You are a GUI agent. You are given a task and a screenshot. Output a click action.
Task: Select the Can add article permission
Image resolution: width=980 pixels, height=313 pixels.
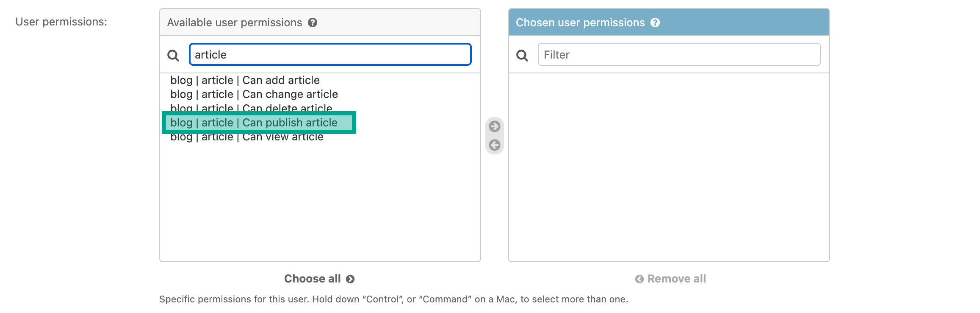coord(245,80)
